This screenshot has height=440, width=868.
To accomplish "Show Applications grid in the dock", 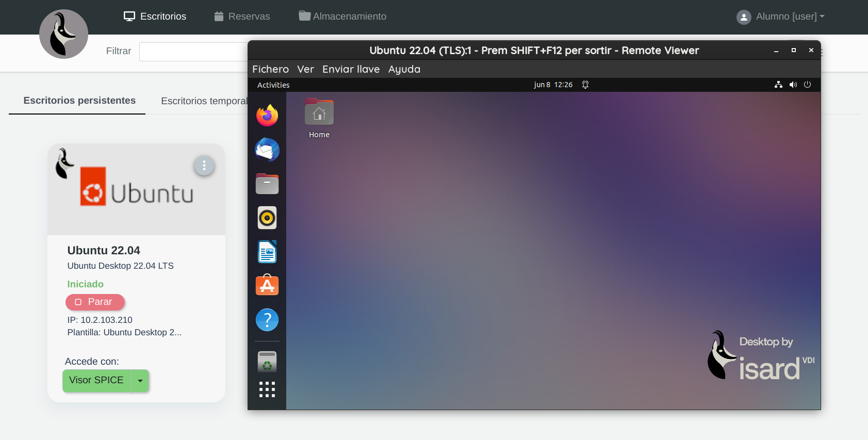I will 267,389.
